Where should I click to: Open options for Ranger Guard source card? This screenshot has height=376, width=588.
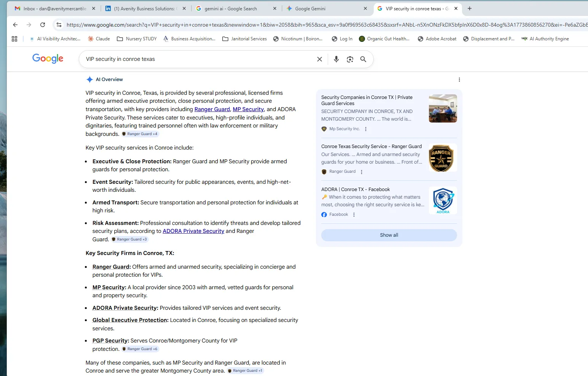point(362,172)
